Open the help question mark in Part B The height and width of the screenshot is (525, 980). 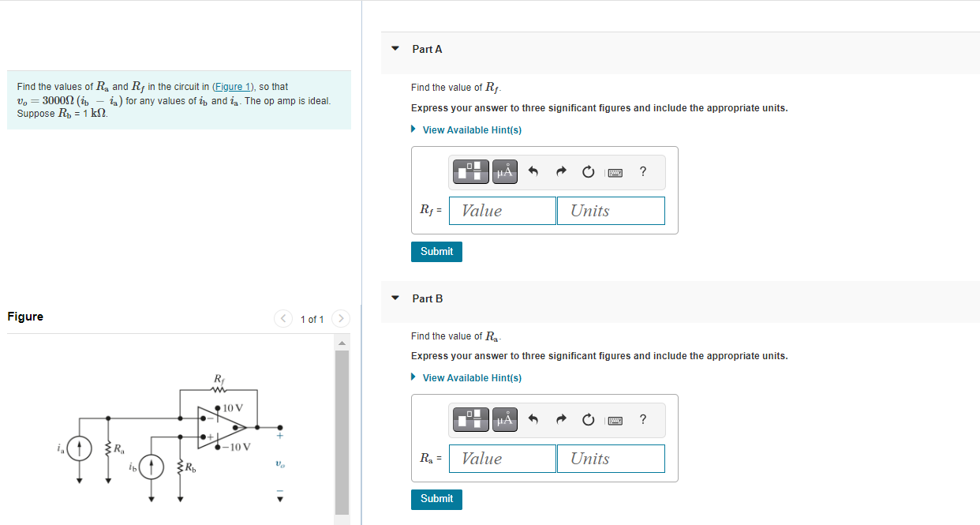642,419
